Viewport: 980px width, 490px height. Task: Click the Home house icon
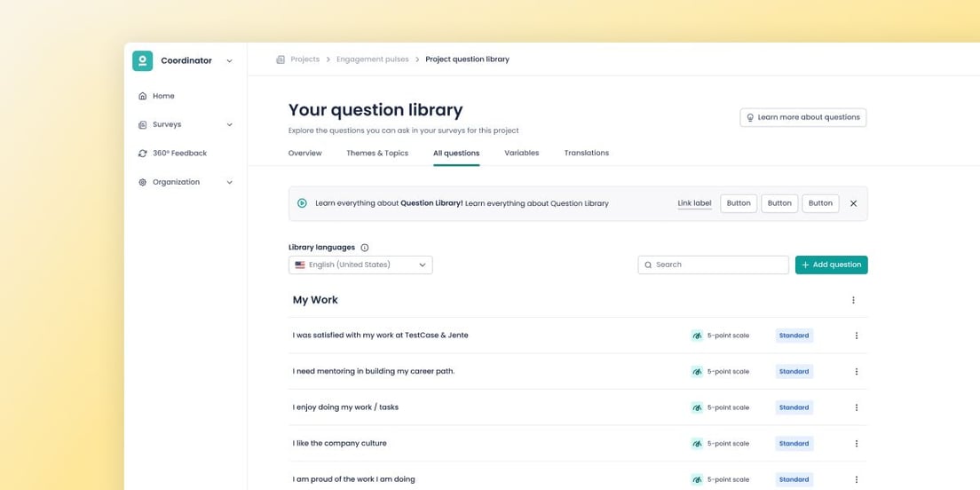pos(143,96)
